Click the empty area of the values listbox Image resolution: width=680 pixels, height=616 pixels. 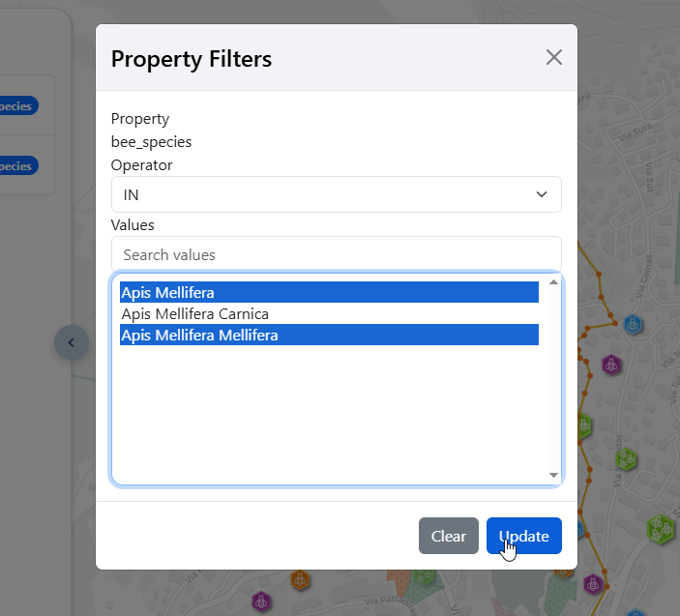(328, 416)
